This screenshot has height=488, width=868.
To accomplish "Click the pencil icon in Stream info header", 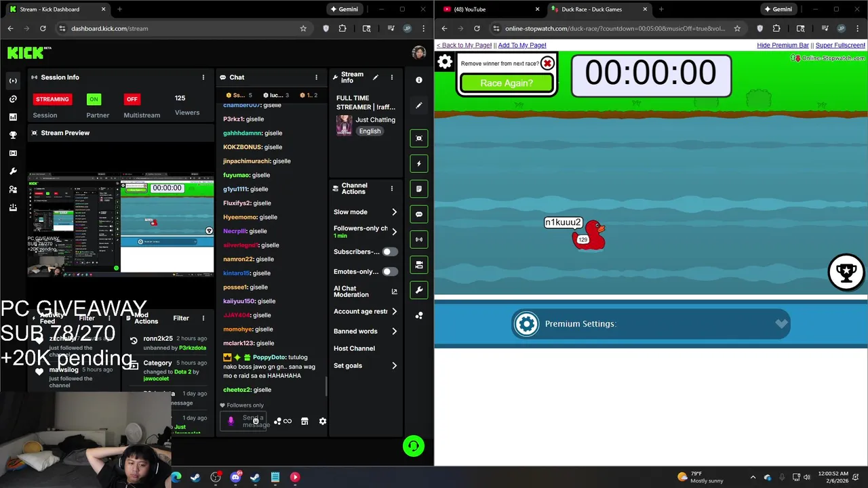I will point(376,77).
